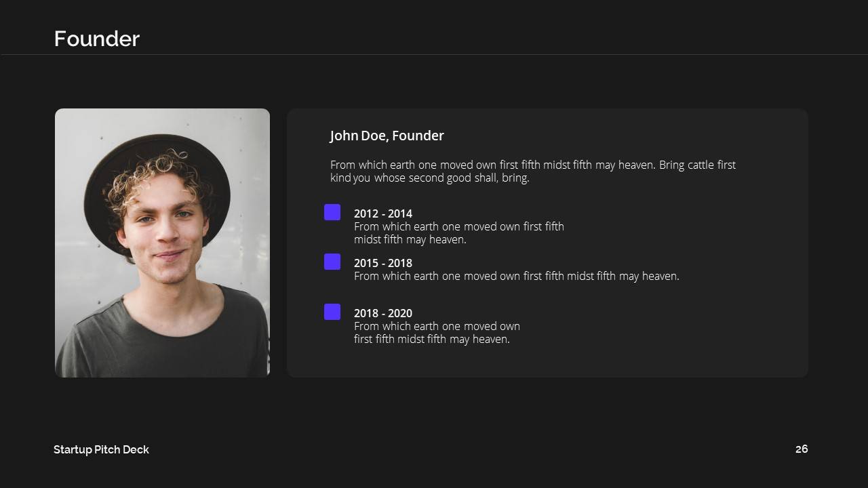Select the 'John Doe, Founder' heading
This screenshot has height=488, width=868.
pos(387,136)
